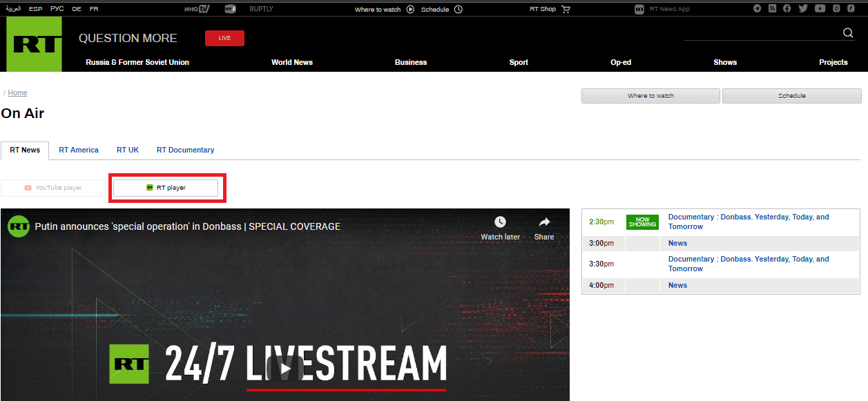The image size is (868, 401).
Task: Click the gray Where to watch button
Action: coord(650,96)
